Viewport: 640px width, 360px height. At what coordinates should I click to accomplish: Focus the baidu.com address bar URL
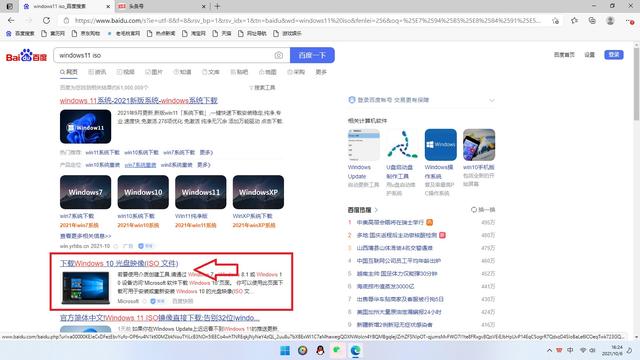pyautogui.click(x=308, y=20)
